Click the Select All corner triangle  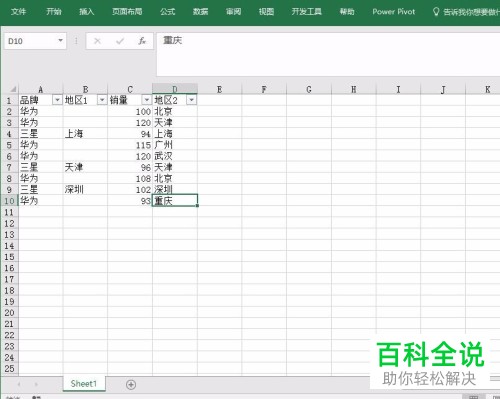point(13,89)
